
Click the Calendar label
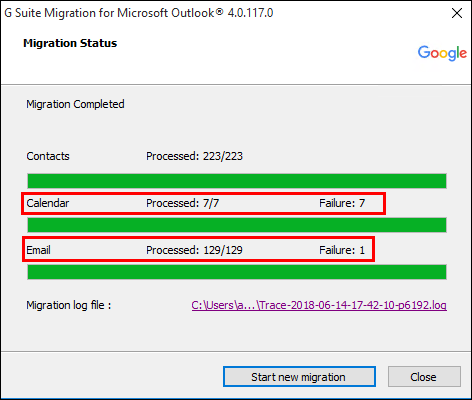click(48, 203)
